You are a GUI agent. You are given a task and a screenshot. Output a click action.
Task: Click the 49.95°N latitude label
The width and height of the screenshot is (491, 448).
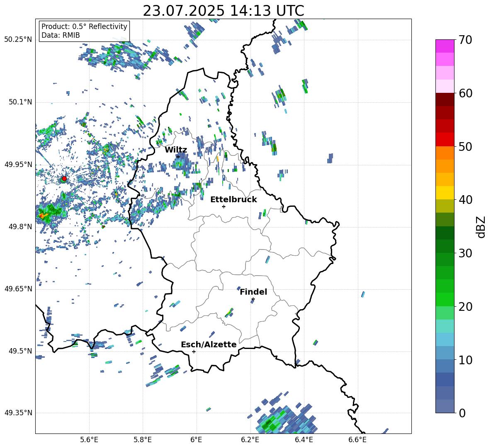pos(18,165)
